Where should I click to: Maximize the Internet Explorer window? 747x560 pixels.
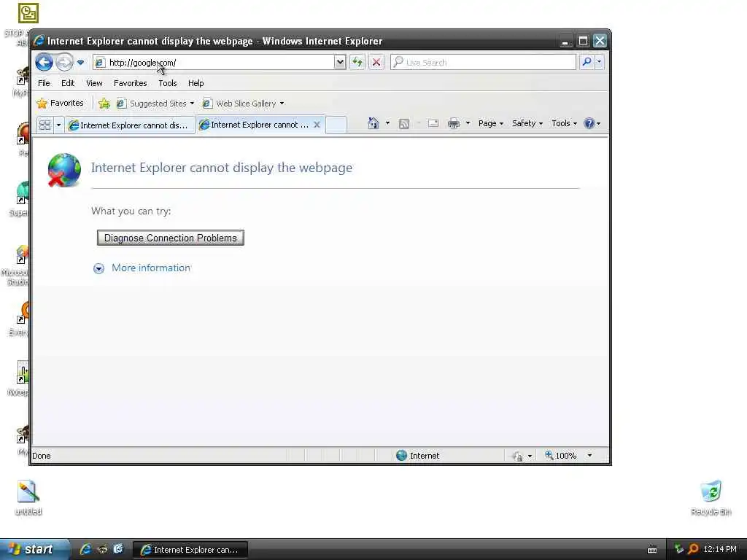pos(583,41)
